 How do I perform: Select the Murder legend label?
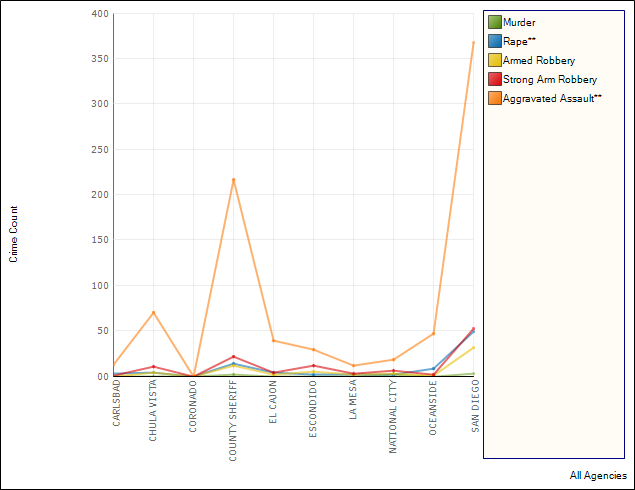point(519,22)
